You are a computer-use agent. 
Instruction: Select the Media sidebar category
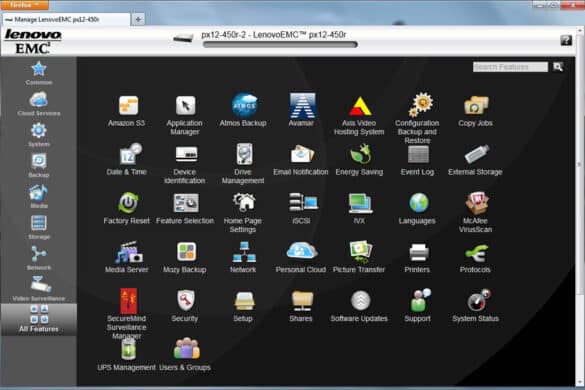(x=39, y=197)
